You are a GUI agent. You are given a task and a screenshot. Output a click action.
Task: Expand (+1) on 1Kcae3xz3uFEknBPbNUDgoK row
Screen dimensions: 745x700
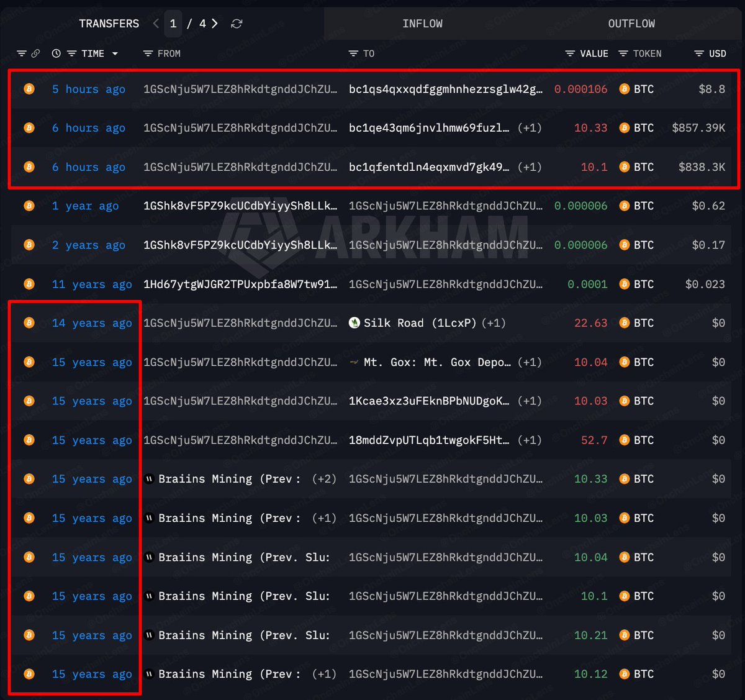(x=530, y=401)
